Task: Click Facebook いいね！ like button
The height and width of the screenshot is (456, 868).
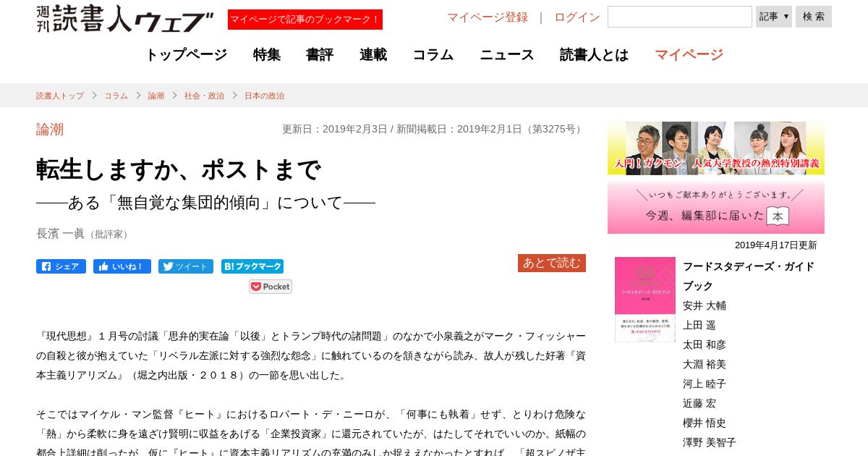Action: click(122, 266)
